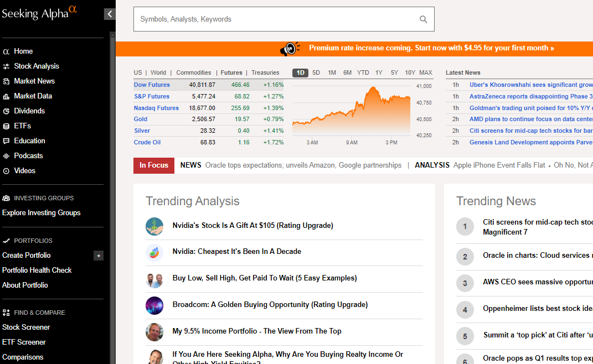Image resolution: width=593 pixels, height=364 pixels.
Task: Click the Dividends pie icon
Action: pos(6,111)
